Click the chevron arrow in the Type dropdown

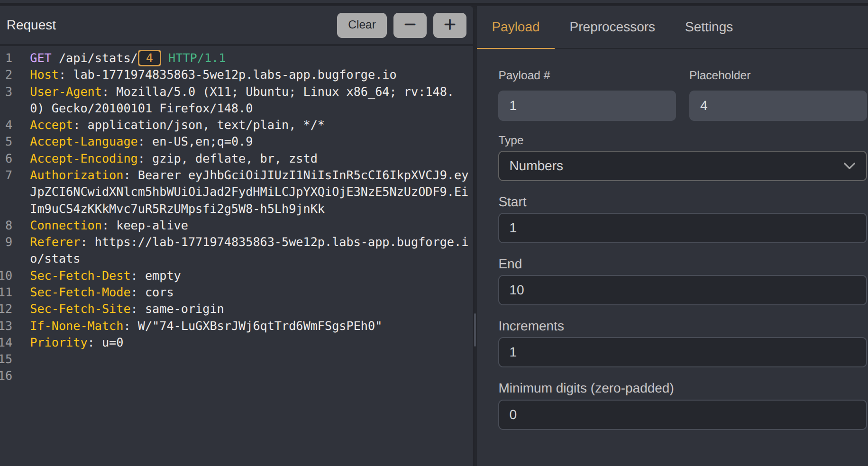(849, 166)
